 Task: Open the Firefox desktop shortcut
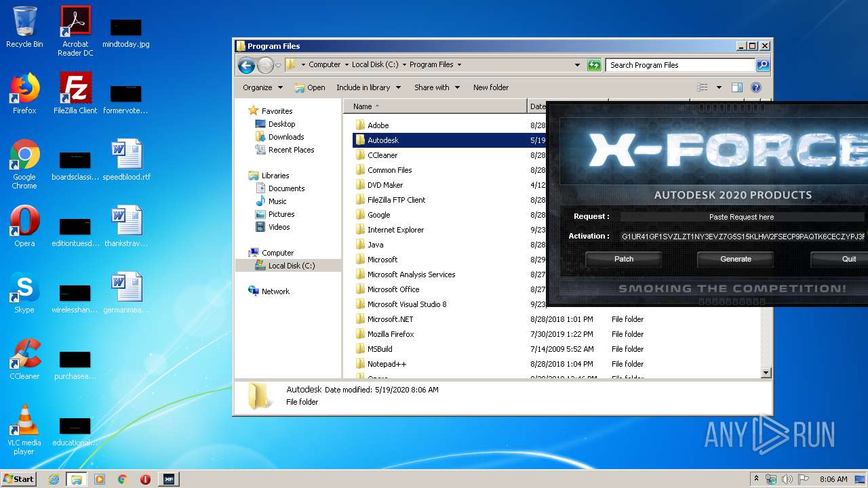pos(24,94)
